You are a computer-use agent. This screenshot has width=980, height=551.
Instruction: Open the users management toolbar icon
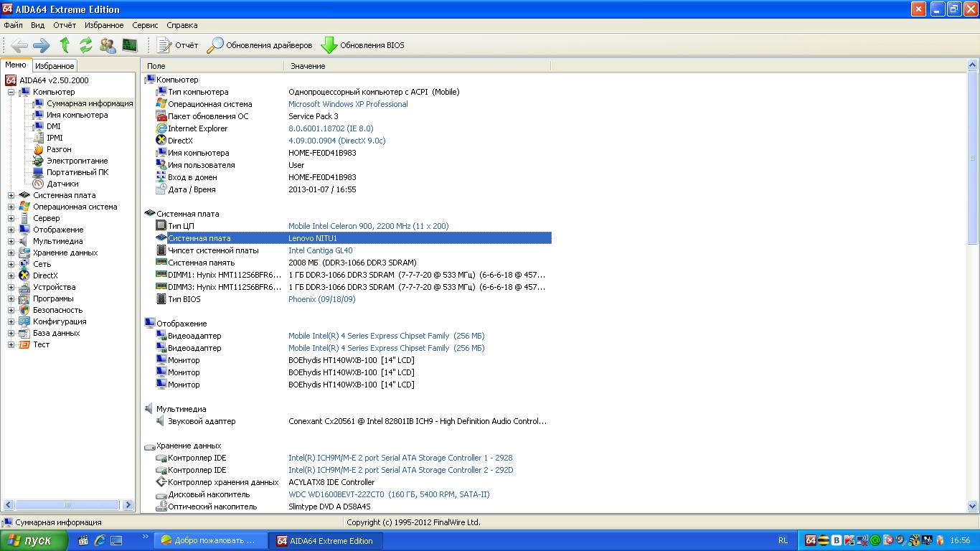click(x=108, y=45)
